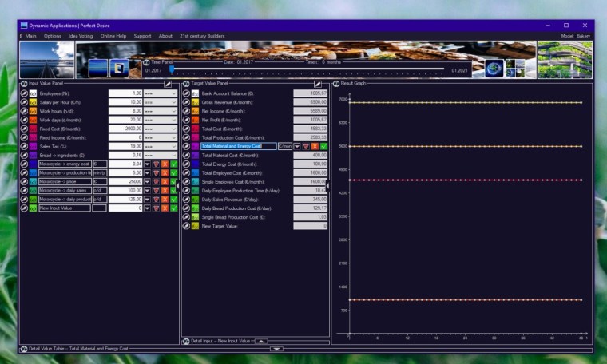Click the 21st century Builders link
This screenshot has width=607, height=364.
tap(202, 36)
